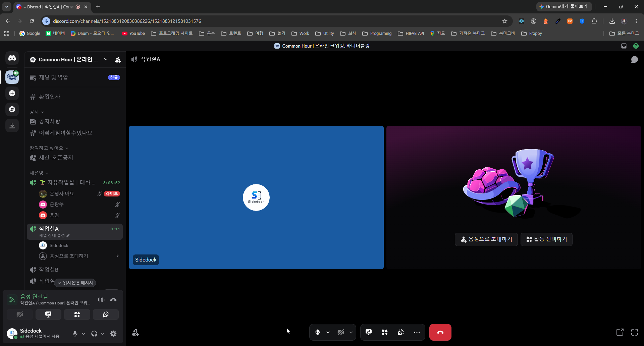This screenshot has width=644, height=346.
Task: Open the YouTube bookmark
Action: (133, 34)
